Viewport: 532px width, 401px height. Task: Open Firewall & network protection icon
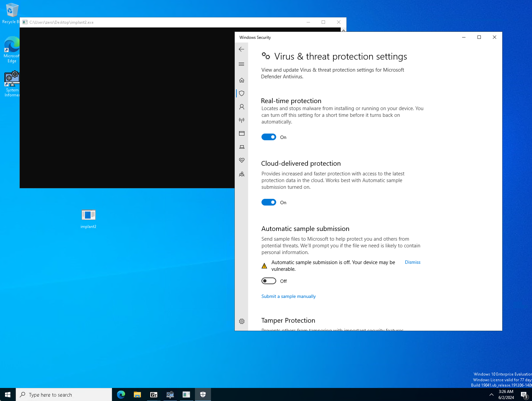242,120
